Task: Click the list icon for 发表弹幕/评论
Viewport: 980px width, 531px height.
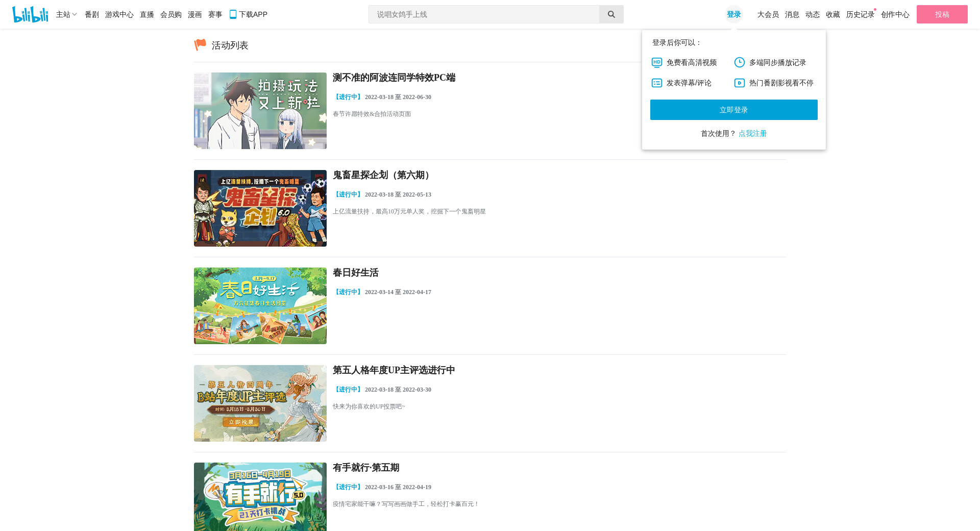Action: pos(656,83)
